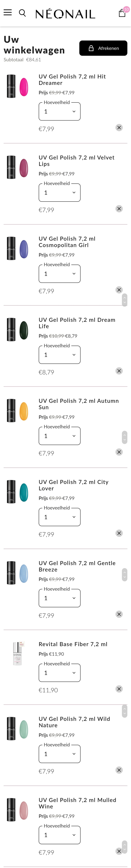The width and height of the screenshot is (131, 868).
Task: Open quantity dropdown for Hit Dreamer
Action: (x=59, y=112)
